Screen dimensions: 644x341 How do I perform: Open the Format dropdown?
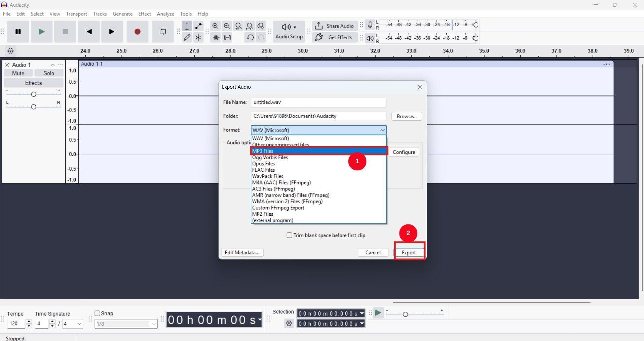382,130
